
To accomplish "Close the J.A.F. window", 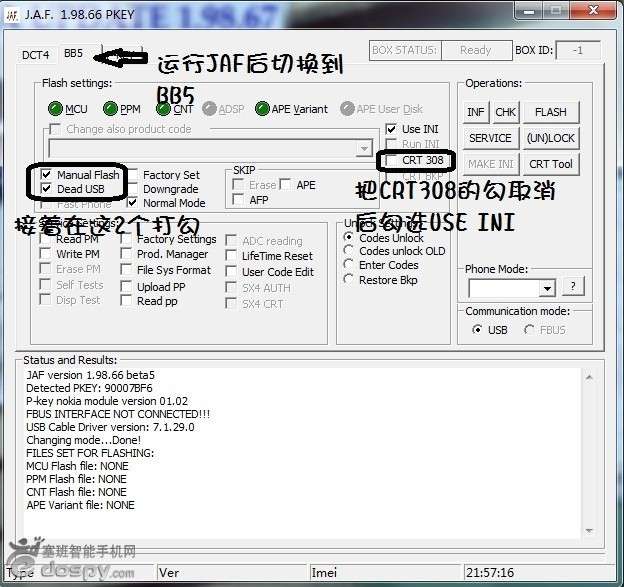I will click(593, 10).
